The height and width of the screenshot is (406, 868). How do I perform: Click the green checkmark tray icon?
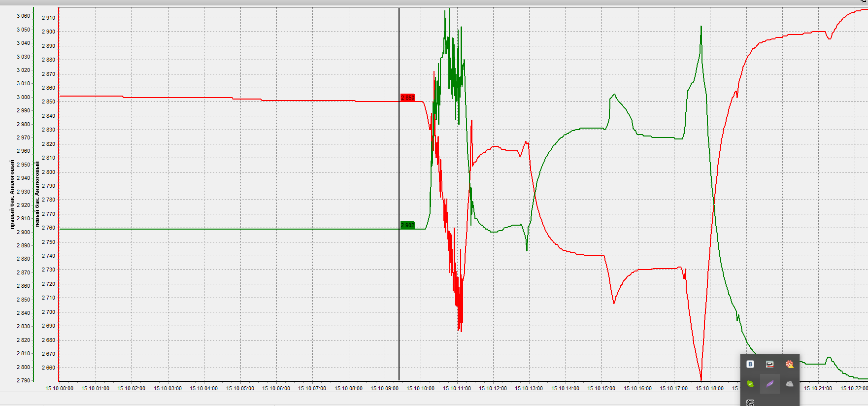750,384
